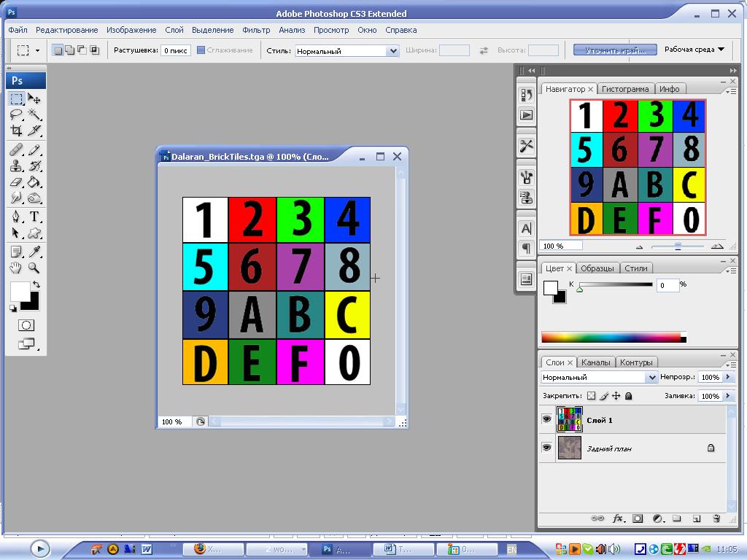Choose Add to selection mode
The width and height of the screenshot is (747, 560).
click(70, 50)
